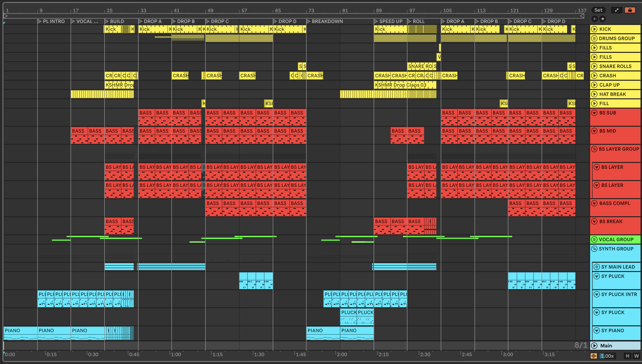This screenshot has width=642, height=364.
Task: Toggle the automation mode line icon
Action: (617, 10)
